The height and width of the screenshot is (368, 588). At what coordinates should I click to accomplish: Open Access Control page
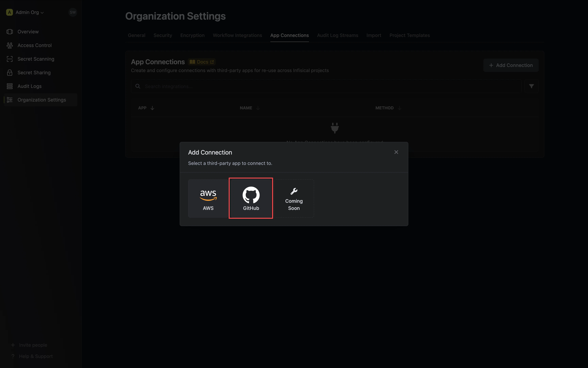coord(40,45)
